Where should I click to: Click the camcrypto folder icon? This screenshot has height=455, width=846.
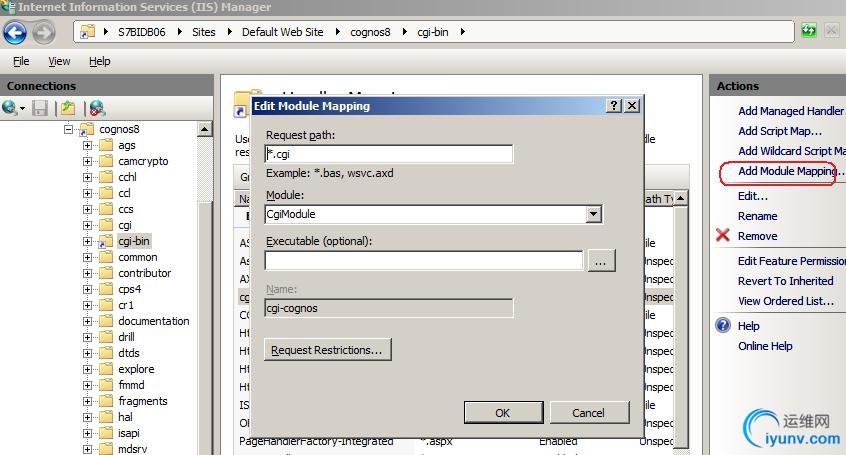point(106,161)
